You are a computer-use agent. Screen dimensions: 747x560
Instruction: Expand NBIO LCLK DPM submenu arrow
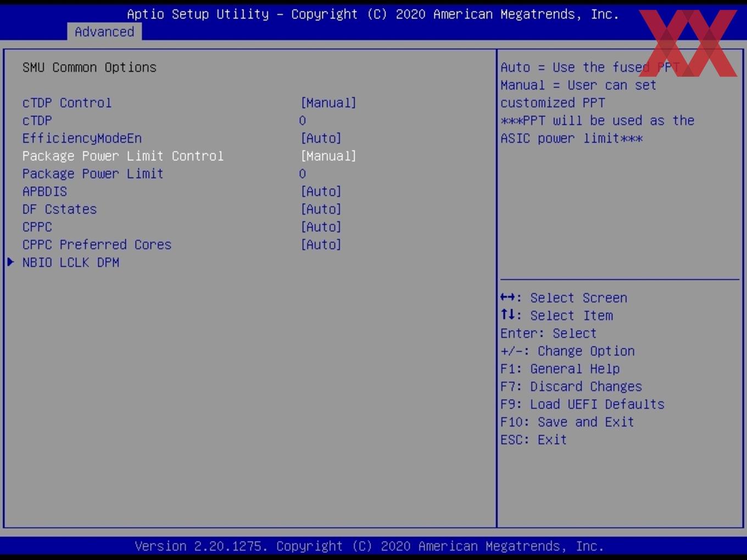(x=10, y=262)
